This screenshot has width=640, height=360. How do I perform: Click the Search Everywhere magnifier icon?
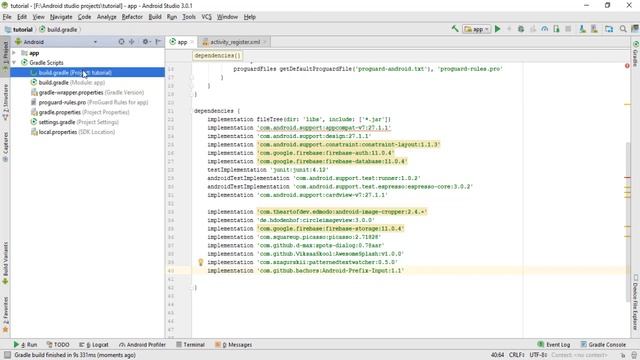623,29
